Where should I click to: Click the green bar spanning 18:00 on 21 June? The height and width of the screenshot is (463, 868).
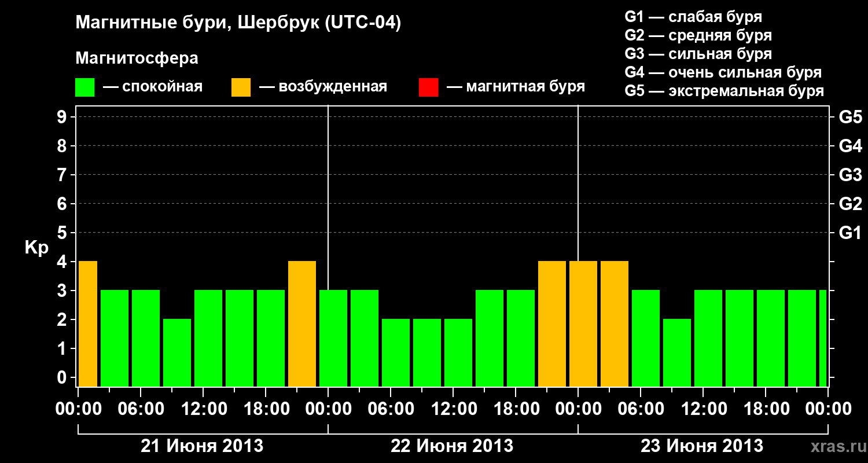point(271,339)
